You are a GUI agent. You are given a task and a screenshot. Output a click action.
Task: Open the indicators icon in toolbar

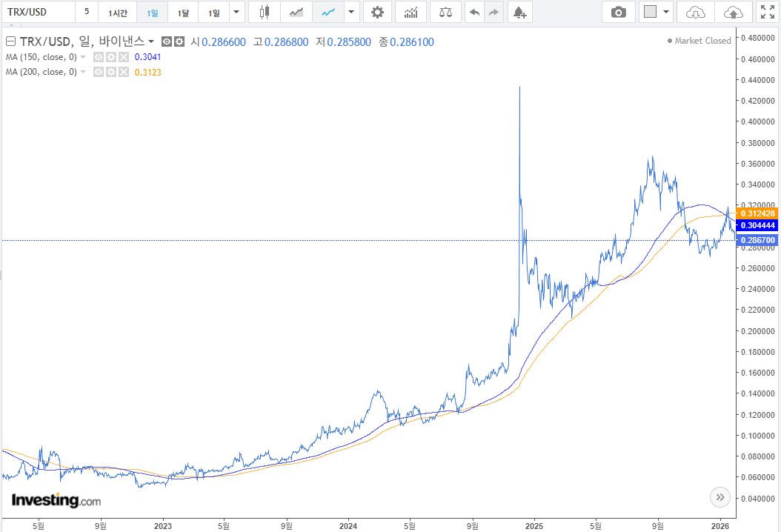pos(411,12)
